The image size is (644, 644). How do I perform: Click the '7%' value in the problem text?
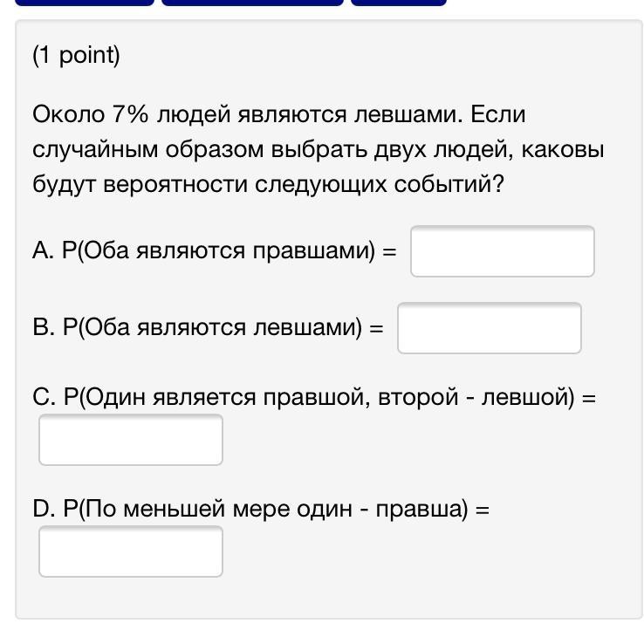point(130,114)
